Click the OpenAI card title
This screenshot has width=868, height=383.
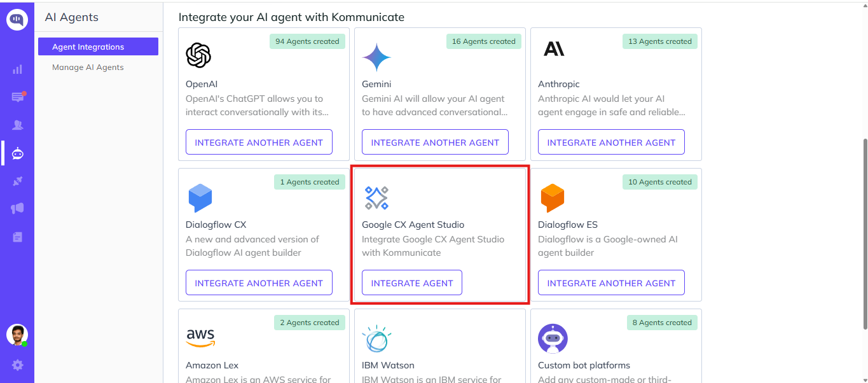point(202,84)
